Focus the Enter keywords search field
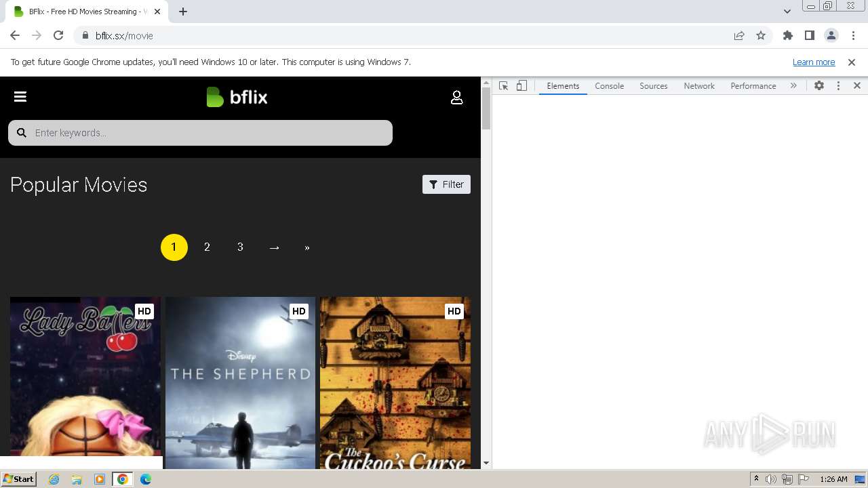Viewport: 868px width, 488px height. tap(200, 133)
